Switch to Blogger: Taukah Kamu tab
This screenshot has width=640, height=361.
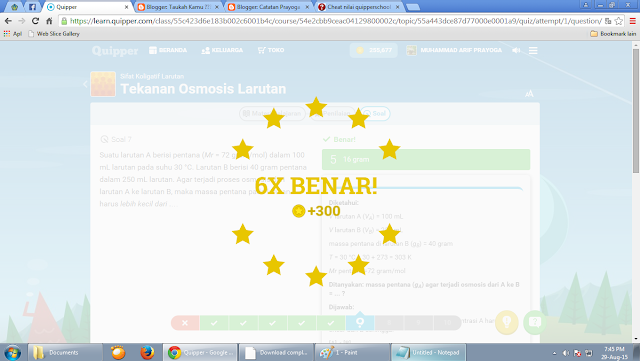coord(179,7)
